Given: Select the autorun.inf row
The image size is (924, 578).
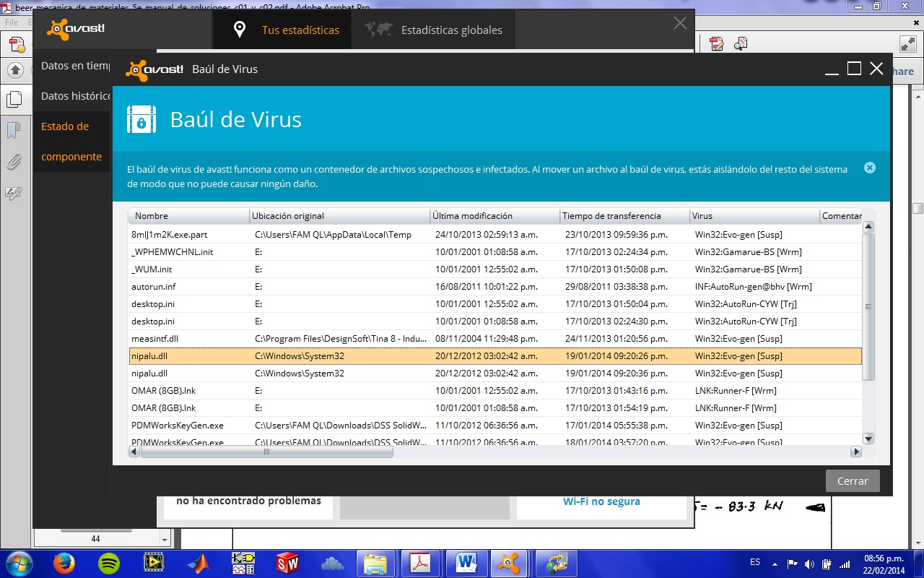Looking at the screenshot, I should 495,287.
